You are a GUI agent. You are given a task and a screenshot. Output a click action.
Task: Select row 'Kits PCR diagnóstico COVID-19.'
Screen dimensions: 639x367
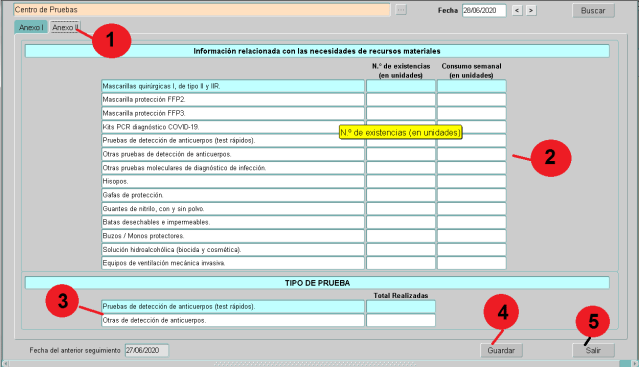click(233, 127)
